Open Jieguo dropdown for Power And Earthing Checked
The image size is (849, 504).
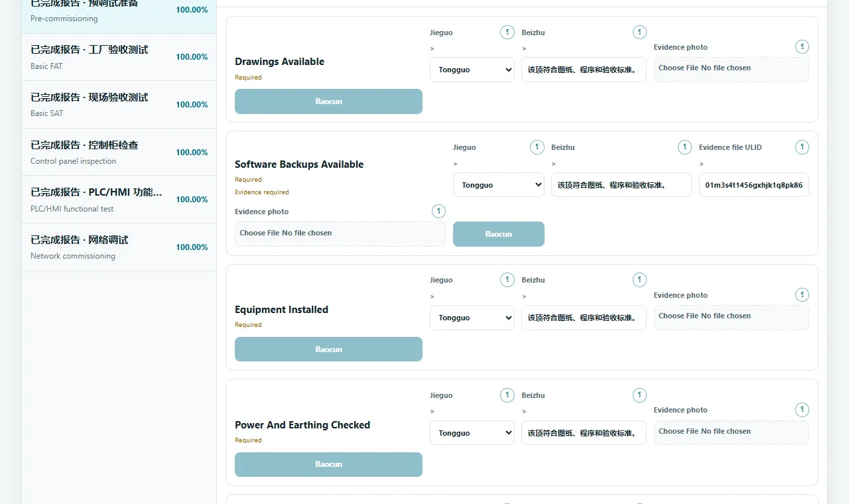click(472, 433)
